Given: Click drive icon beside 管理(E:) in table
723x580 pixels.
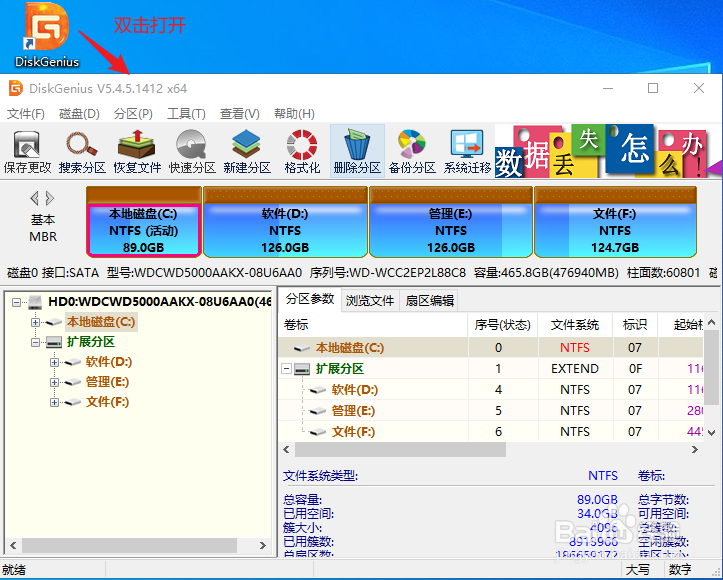Looking at the screenshot, I should click(318, 411).
